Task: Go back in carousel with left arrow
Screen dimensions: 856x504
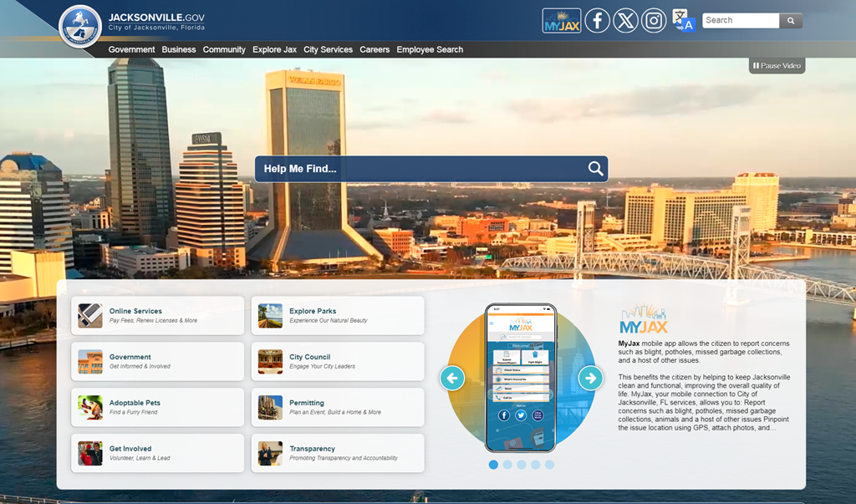Action: click(452, 378)
